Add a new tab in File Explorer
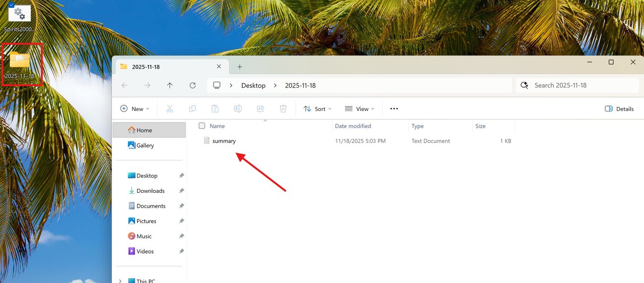Screen dimensions: 644x283 click(x=240, y=66)
